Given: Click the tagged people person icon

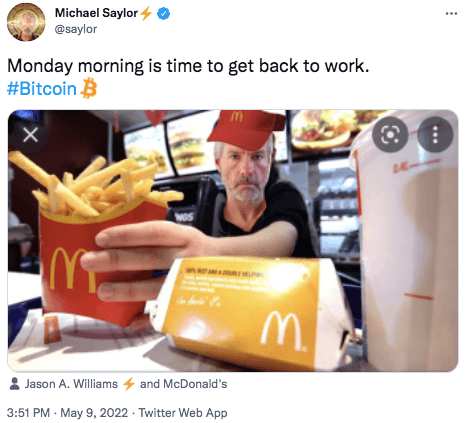Looking at the screenshot, I should tap(14, 384).
